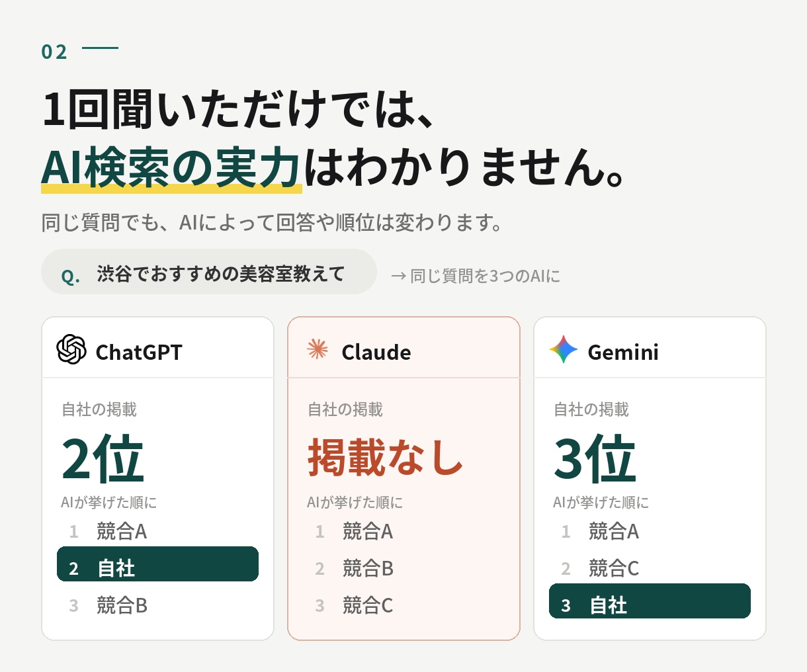Viewport: 807px width, 672px height.
Task: Click "競合C" row in Gemini card
Action: point(650,568)
